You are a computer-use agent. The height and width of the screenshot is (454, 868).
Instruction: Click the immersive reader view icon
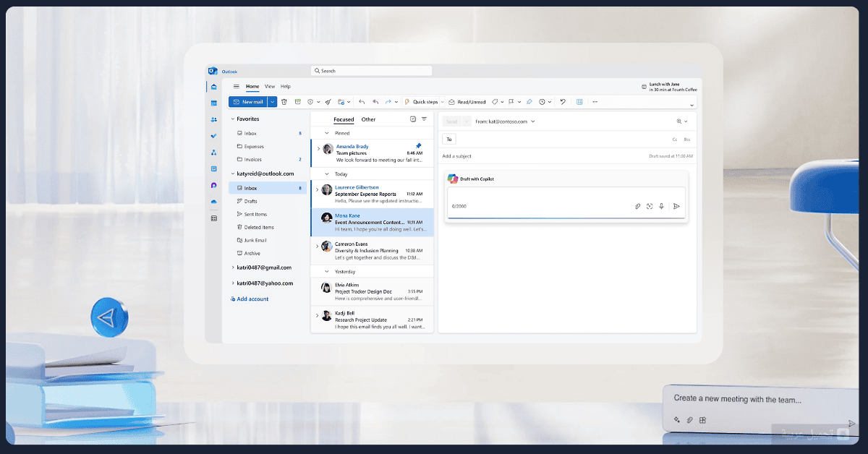579,102
